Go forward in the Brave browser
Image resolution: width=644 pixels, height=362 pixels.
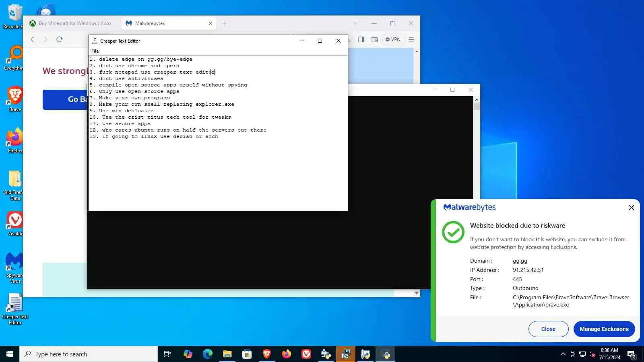coord(45,39)
